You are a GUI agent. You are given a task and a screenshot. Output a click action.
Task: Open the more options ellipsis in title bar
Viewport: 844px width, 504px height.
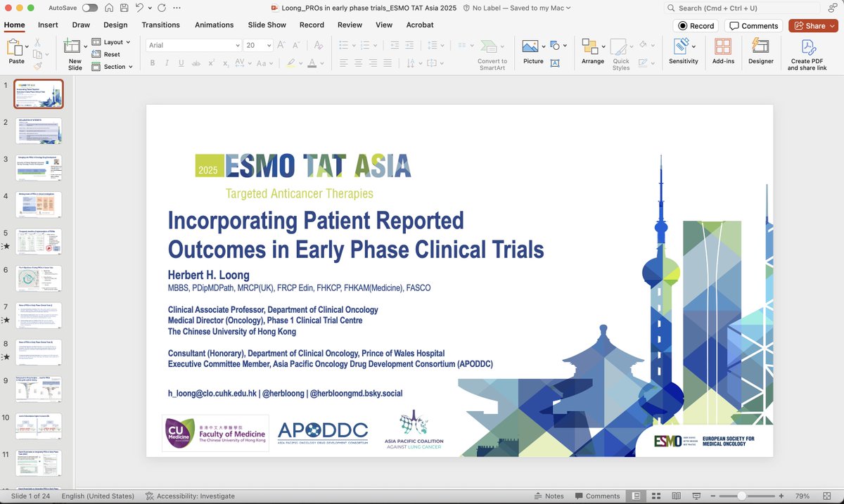[176, 8]
